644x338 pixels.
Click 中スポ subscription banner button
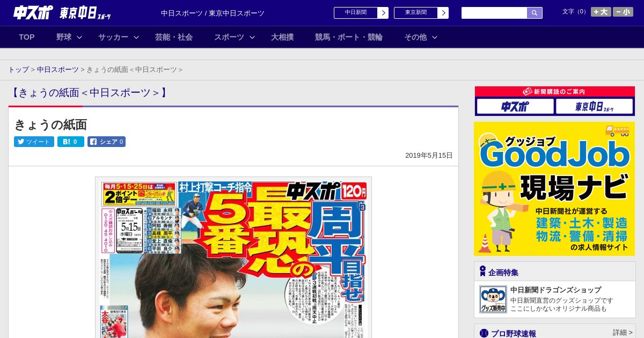(515, 106)
